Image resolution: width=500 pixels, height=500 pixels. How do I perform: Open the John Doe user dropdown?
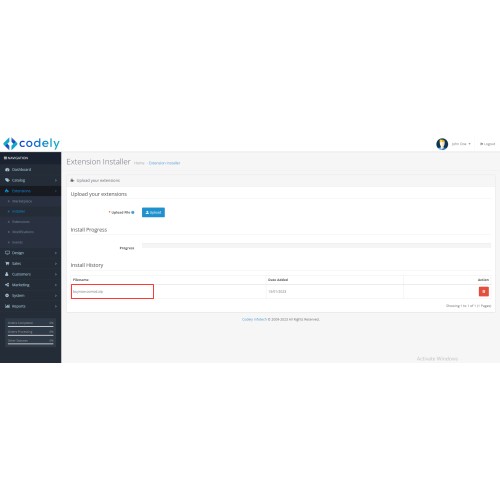pyautogui.click(x=461, y=144)
